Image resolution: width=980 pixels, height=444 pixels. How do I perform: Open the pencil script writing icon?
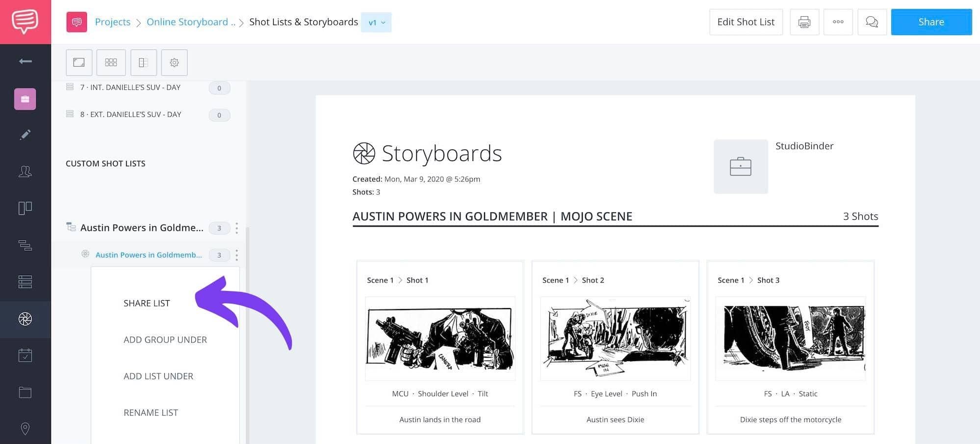click(25, 135)
